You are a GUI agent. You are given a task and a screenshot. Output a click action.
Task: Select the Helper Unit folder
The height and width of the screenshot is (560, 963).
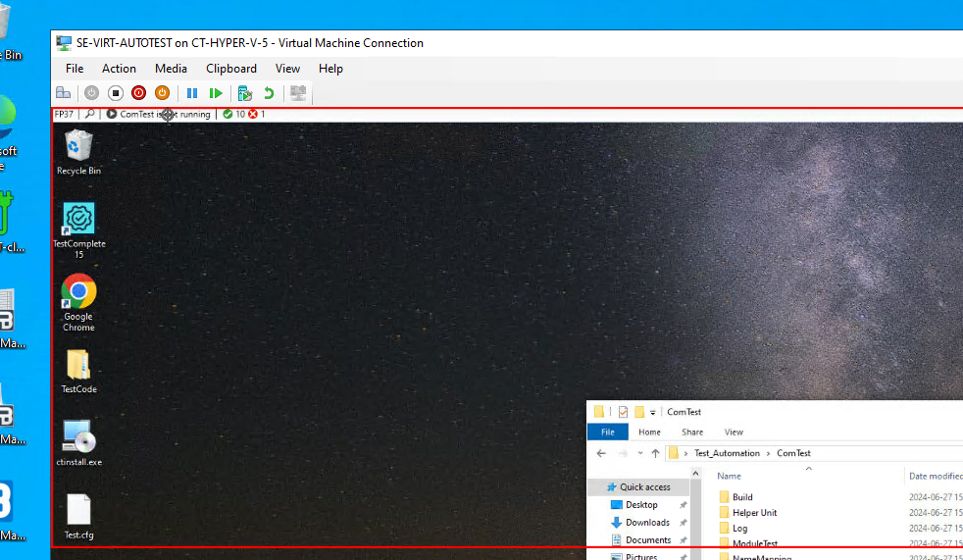coord(754,513)
